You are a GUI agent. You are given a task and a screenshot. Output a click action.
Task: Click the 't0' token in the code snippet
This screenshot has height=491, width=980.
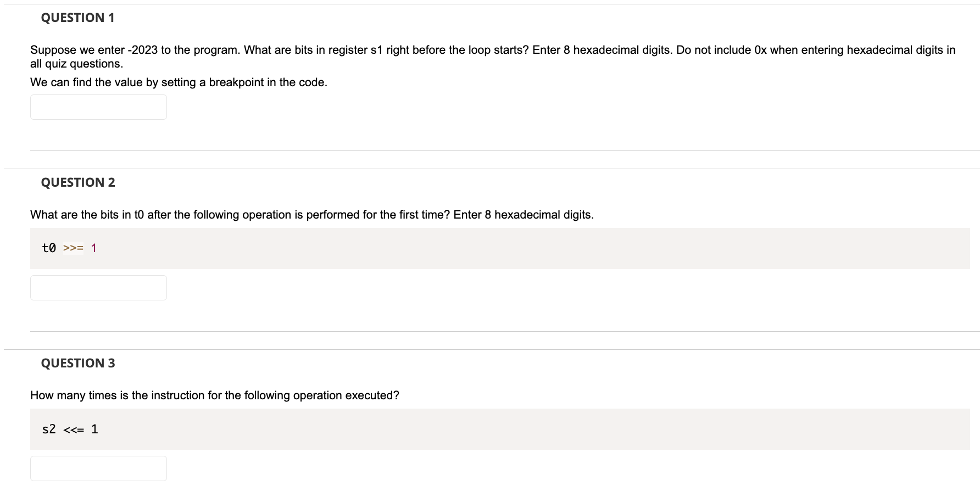pos(49,248)
